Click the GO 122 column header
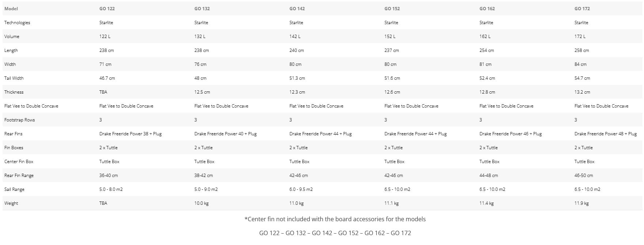This screenshot has width=644, height=245. (107, 8)
